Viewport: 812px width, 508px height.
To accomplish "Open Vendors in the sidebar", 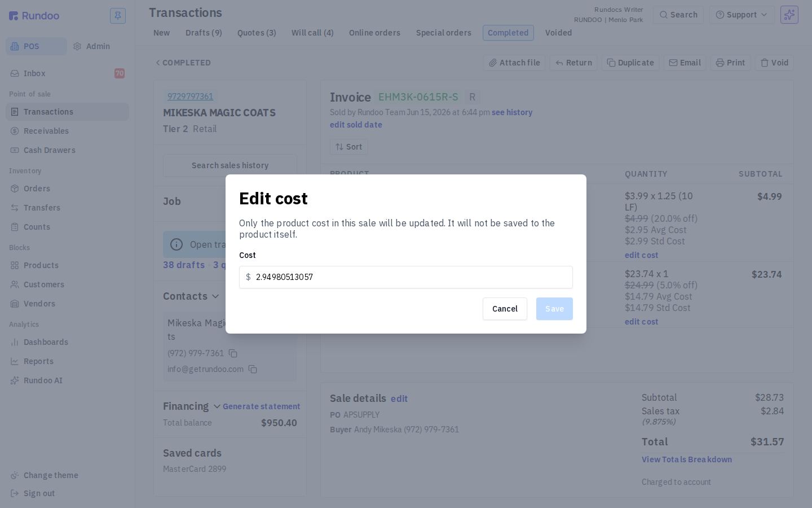I will 67,304.
